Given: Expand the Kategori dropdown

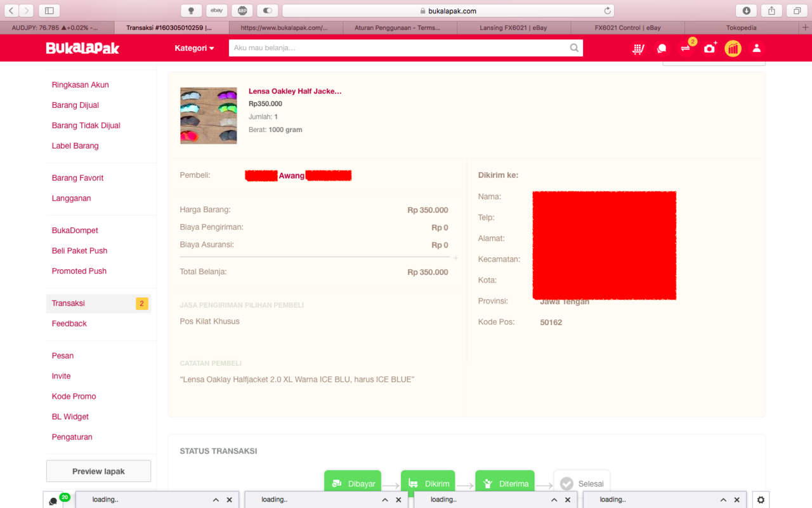Looking at the screenshot, I should tap(194, 48).
